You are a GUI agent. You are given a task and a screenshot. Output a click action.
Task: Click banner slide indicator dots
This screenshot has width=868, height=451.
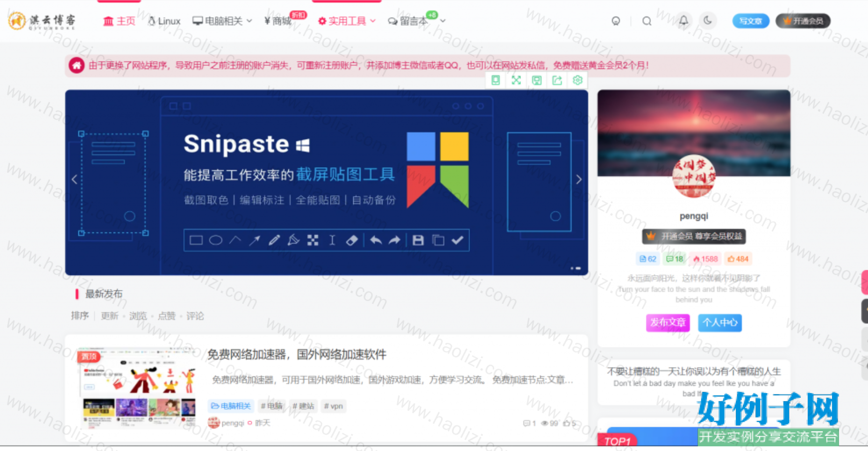coord(576,268)
